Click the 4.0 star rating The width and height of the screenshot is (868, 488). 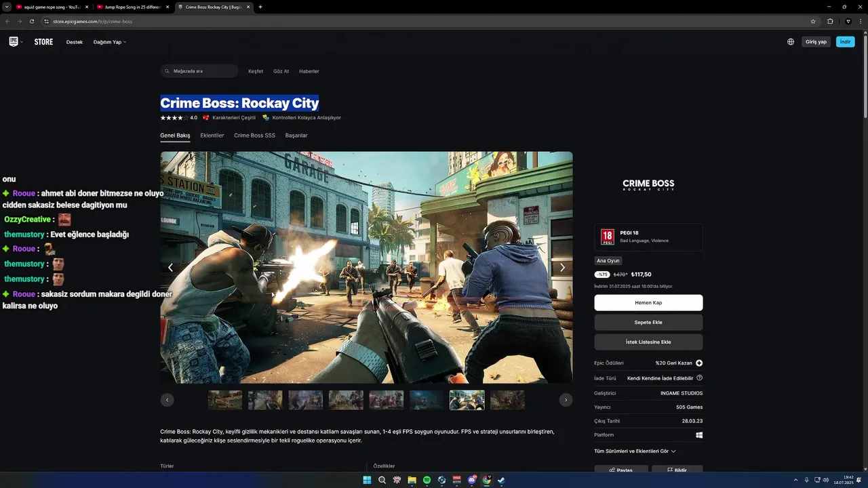tap(179, 118)
